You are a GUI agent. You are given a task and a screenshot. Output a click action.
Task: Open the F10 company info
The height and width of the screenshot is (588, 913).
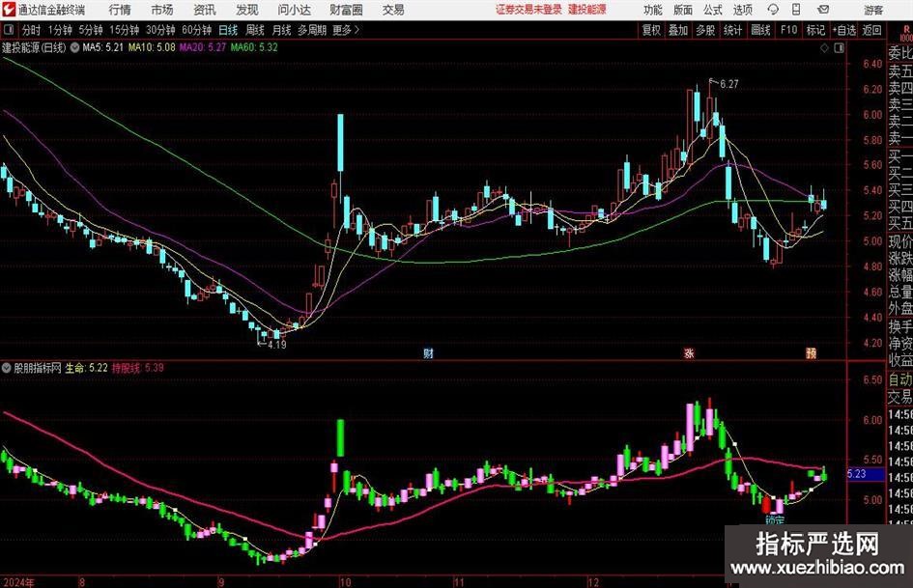click(788, 30)
